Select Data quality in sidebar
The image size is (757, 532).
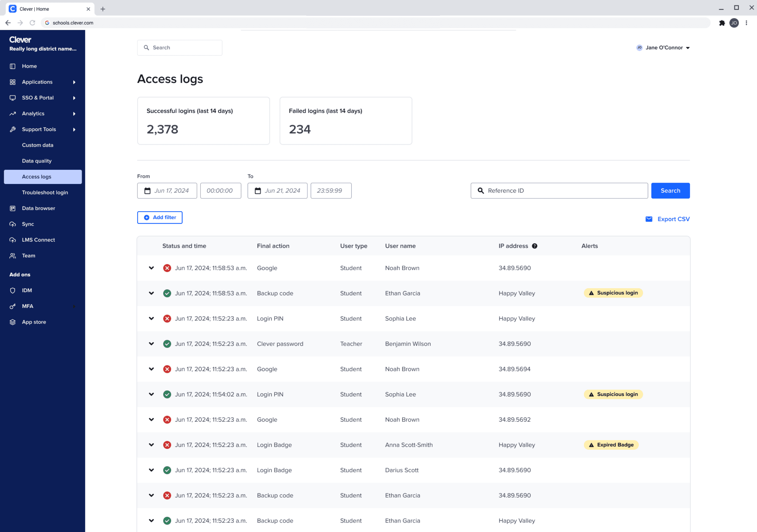(36, 161)
